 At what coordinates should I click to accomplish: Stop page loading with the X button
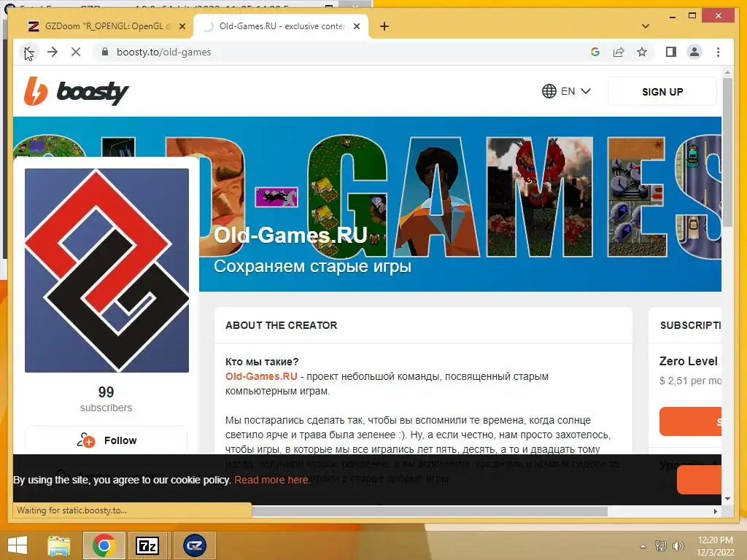point(76,52)
